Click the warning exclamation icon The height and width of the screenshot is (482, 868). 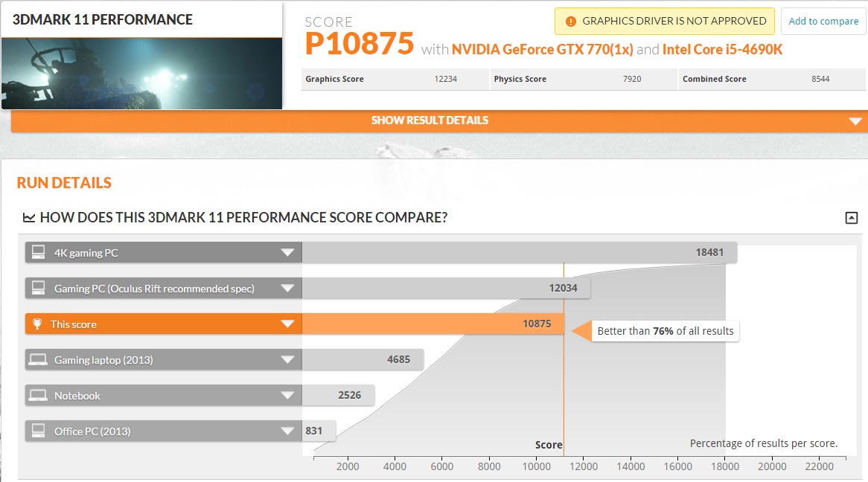[x=570, y=22]
